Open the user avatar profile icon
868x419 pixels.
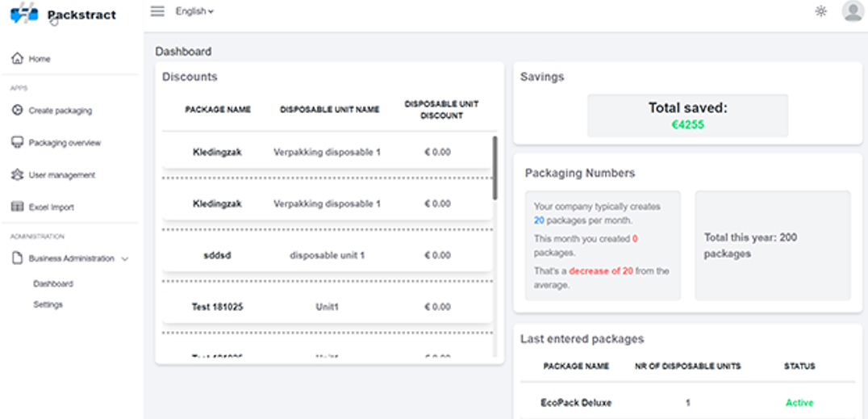coord(852,11)
